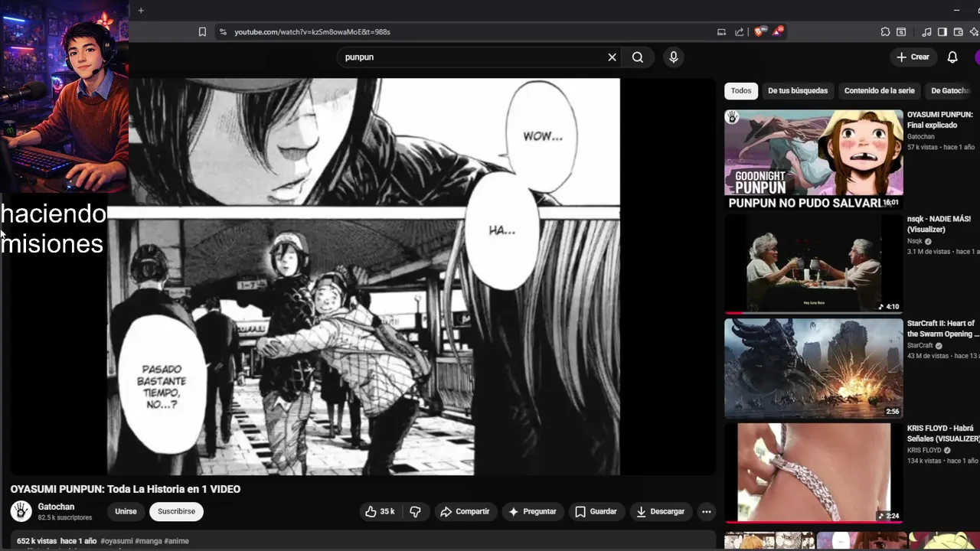
Task: Open Brave Rewards triangle icon
Action: click(x=777, y=31)
